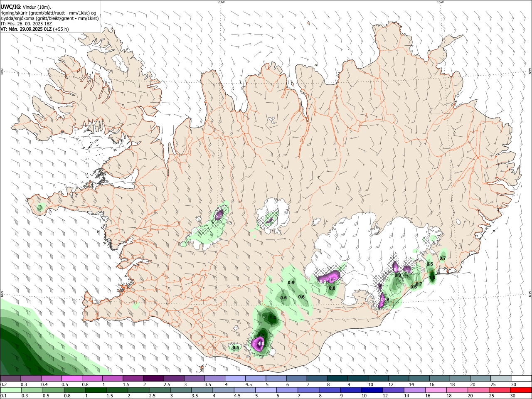
Task: Click the lavender rain swatch at 14
Action: (x=414, y=390)
